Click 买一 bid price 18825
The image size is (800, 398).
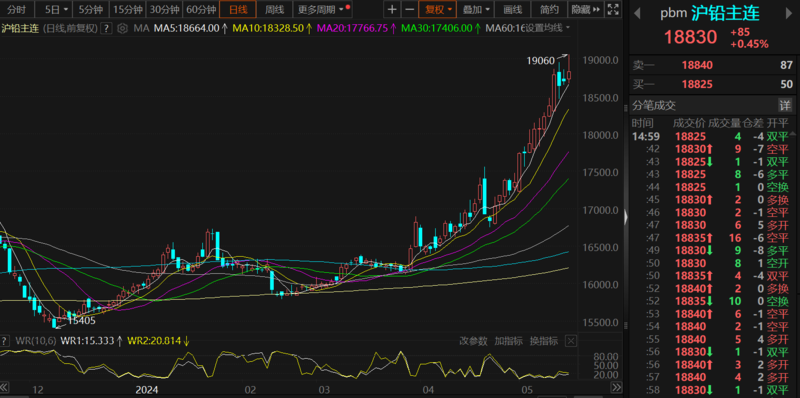click(697, 84)
